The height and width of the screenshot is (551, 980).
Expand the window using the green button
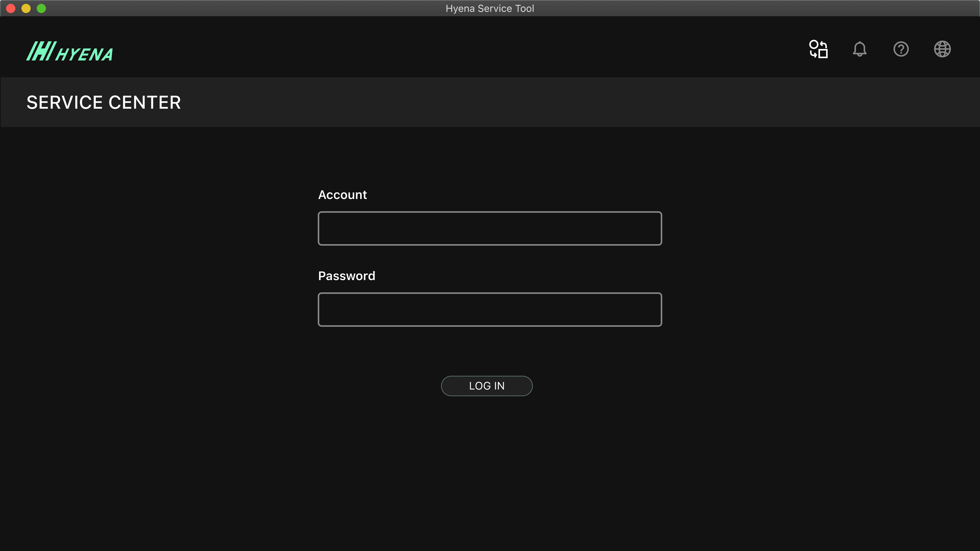tap(41, 8)
